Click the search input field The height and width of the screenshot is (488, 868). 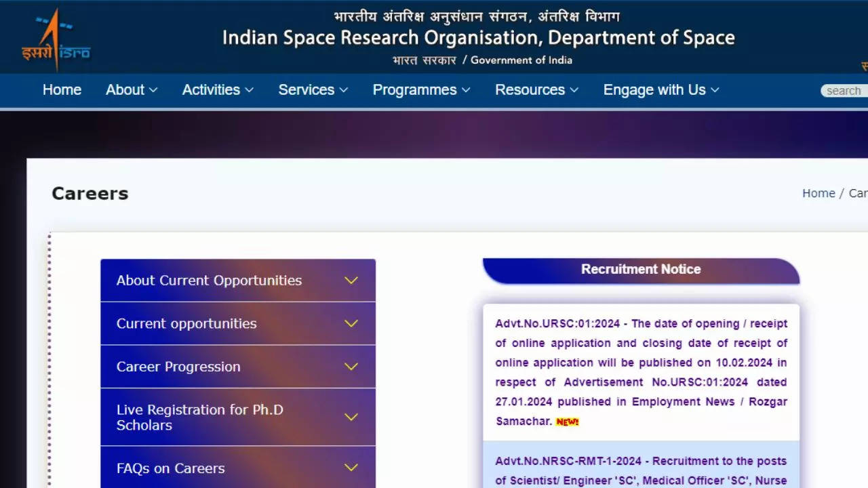point(844,91)
